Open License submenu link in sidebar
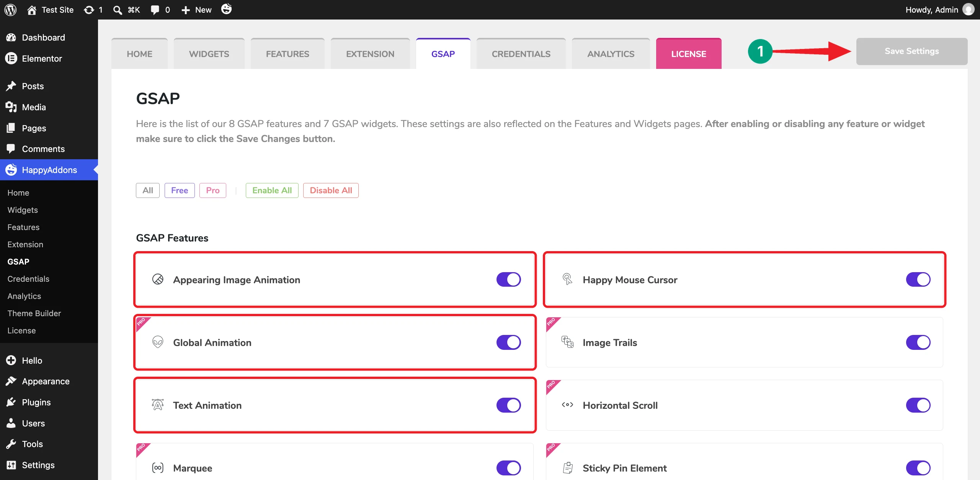The width and height of the screenshot is (980, 480). point(21,330)
